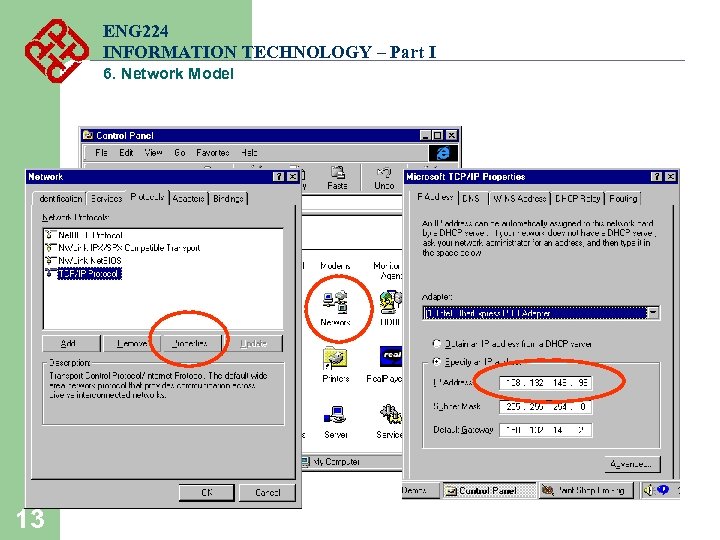Click the Remove button in Network dialog
The width and height of the screenshot is (720, 540).
click(132, 343)
